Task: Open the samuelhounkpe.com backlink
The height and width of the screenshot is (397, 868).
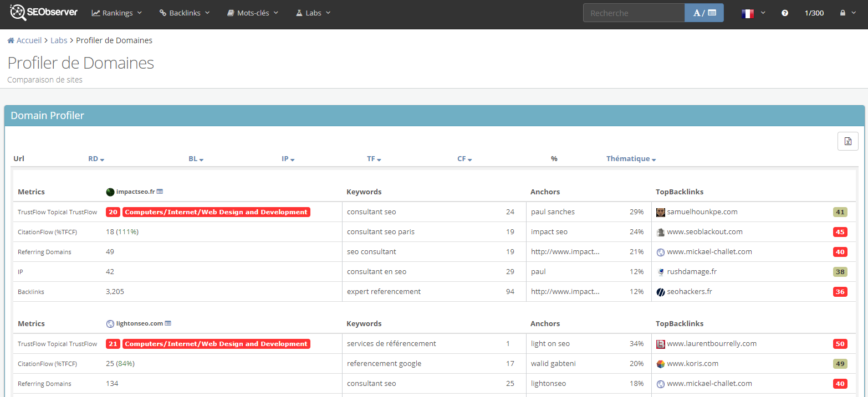Action: [x=702, y=212]
